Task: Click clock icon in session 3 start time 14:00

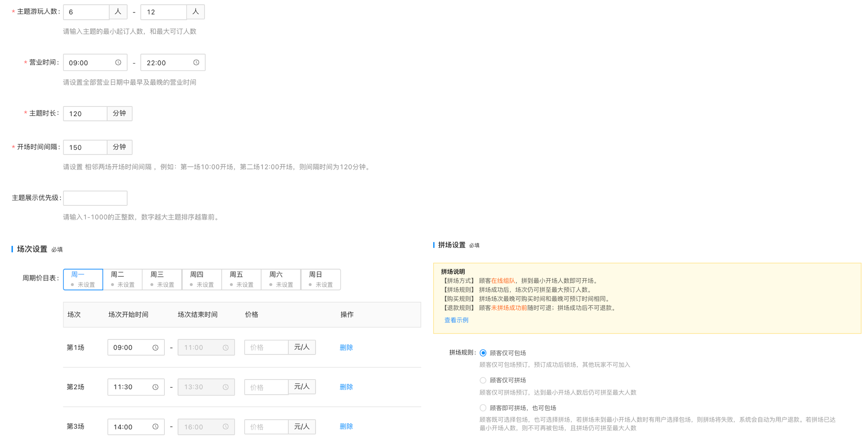Action: pyautogui.click(x=155, y=426)
